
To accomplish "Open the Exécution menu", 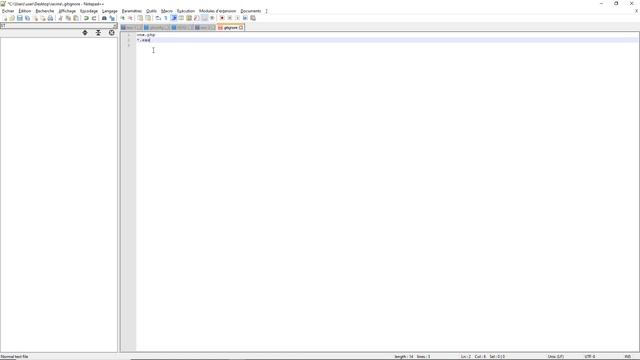I will [186, 11].
